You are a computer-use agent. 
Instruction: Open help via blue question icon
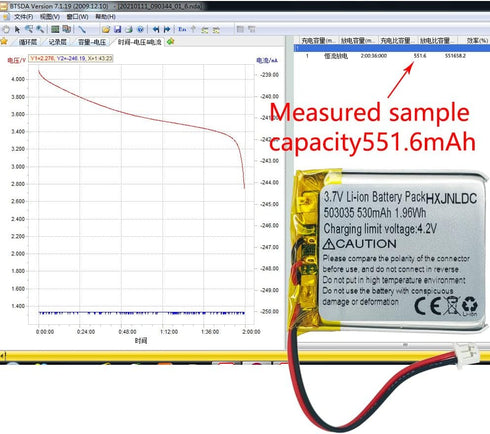[140, 29]
